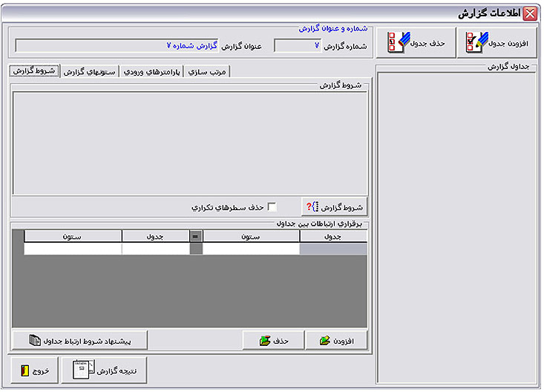Click the report page icon on the نتيجه گزارش button
544x392 pixels.
[83, 370]
